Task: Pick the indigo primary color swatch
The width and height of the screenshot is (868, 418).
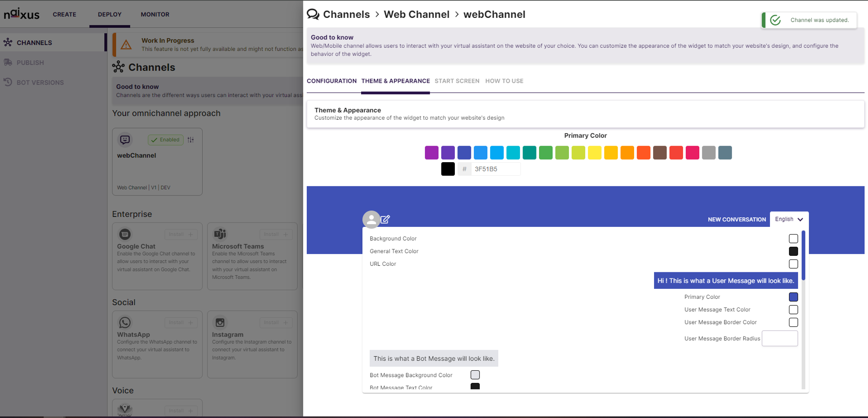Action: 464,153
